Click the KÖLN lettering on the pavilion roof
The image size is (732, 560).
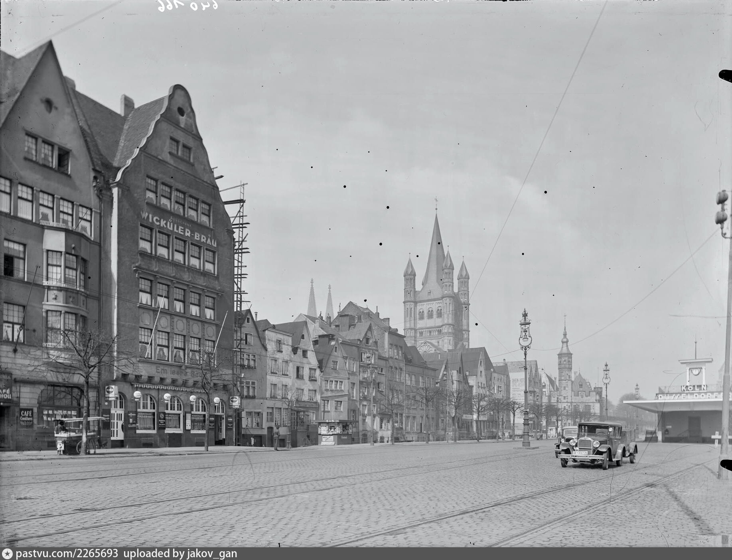694,388
